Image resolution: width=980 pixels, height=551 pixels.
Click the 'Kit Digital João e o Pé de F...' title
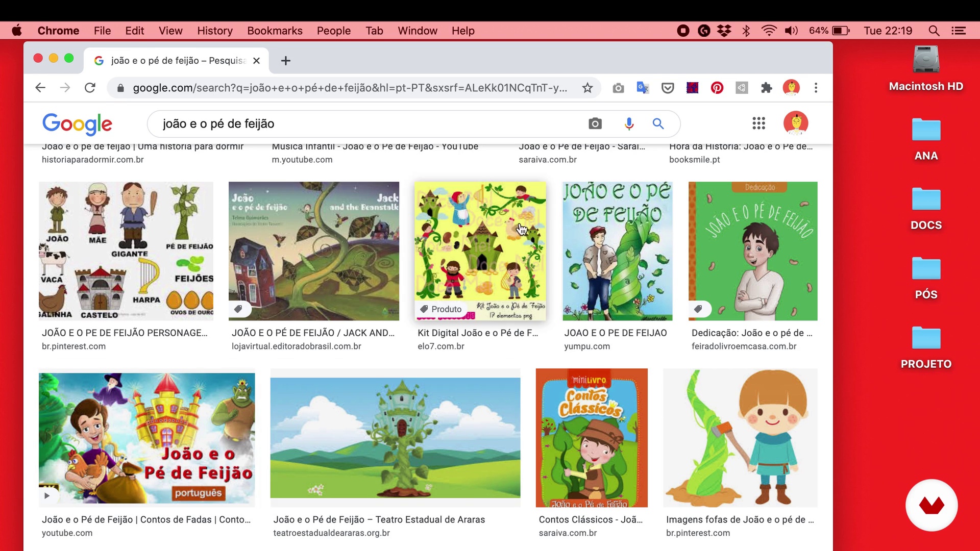point(478,333)
